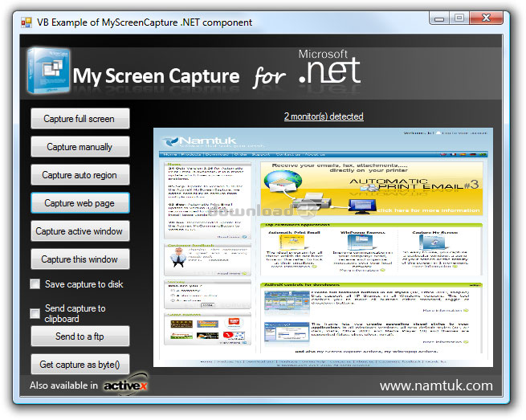This screenshot has height=420, width=526.
Task: Click the My Screen Capture box icon
Action: [x=49, y=71]
